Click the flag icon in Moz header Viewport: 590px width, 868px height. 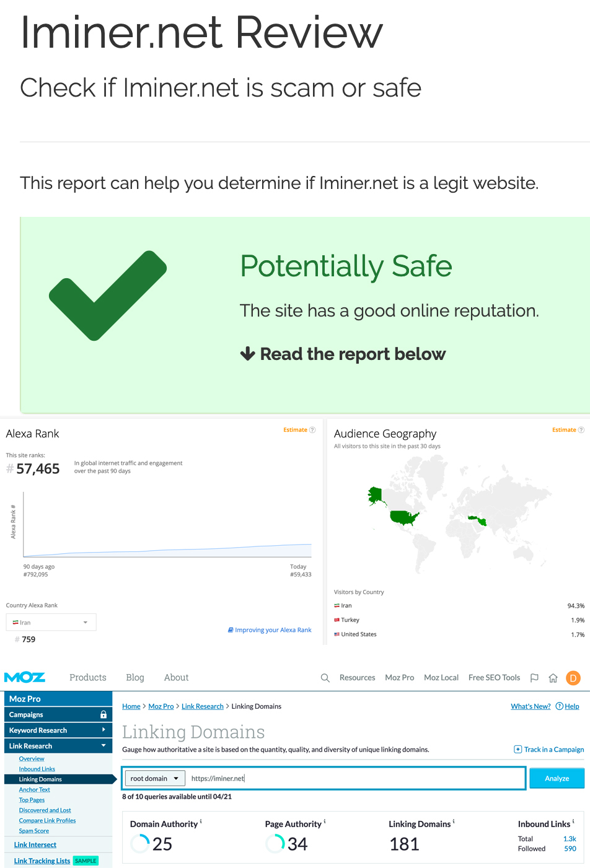[534, 678]
